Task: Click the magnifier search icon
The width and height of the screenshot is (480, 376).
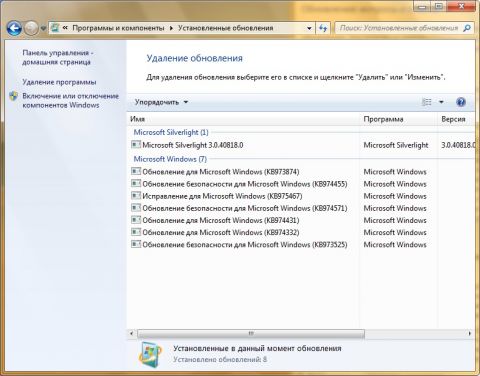Action: (x=467, y=28)
